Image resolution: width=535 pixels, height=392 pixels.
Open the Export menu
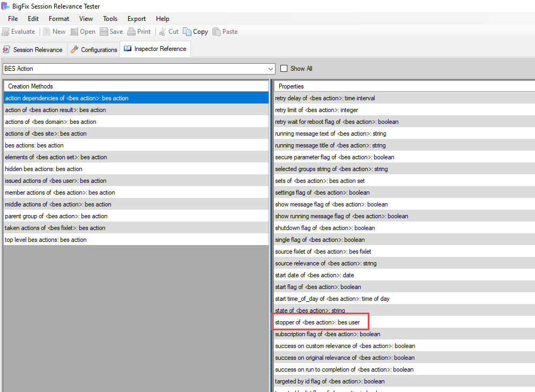[137, 19]
